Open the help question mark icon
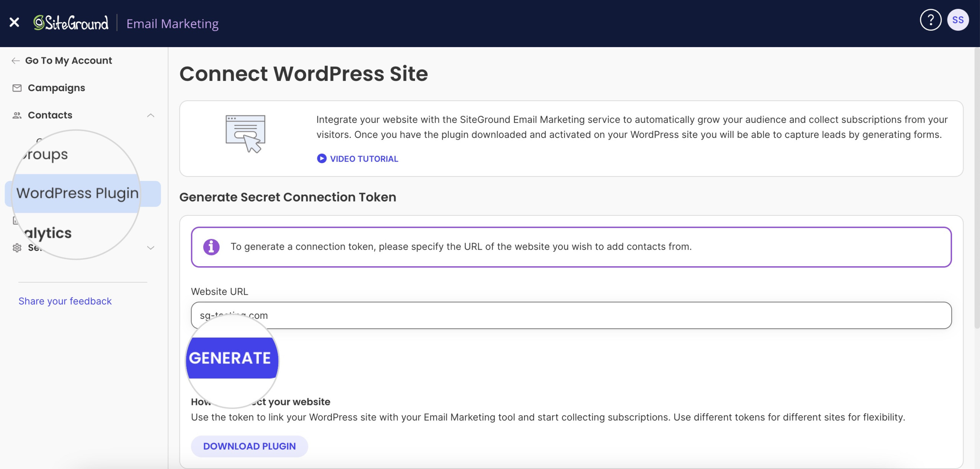Screen dimensions: 980x469 (x=931, y=20)
